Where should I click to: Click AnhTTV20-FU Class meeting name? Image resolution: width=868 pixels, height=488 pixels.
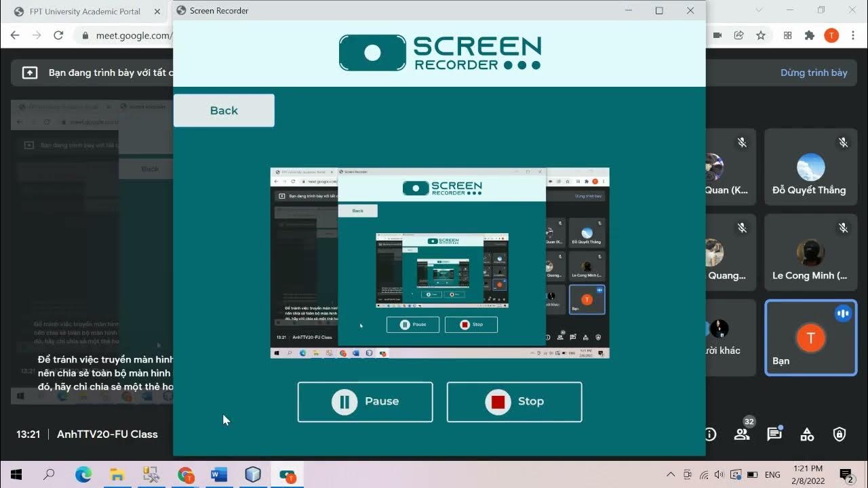tap(107, 434)
